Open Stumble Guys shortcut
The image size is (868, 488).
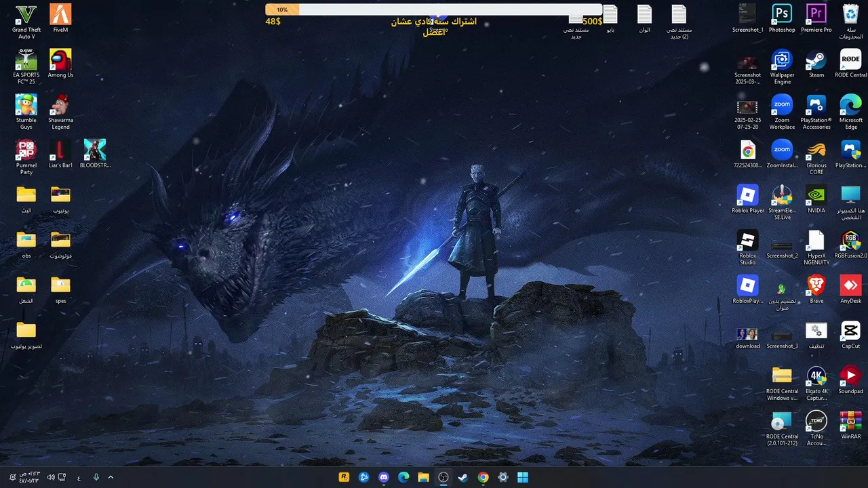point(26,112)
